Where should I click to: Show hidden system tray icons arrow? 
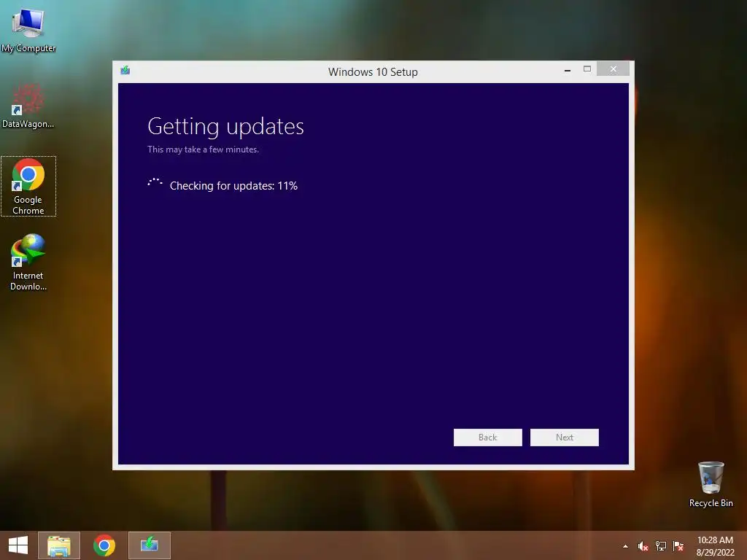click(x=625, y=546)
